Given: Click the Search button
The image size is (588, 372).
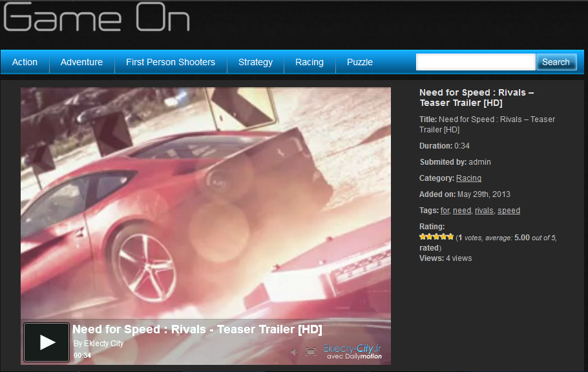Looking at the screenshot, I should (x=556, y=62).
